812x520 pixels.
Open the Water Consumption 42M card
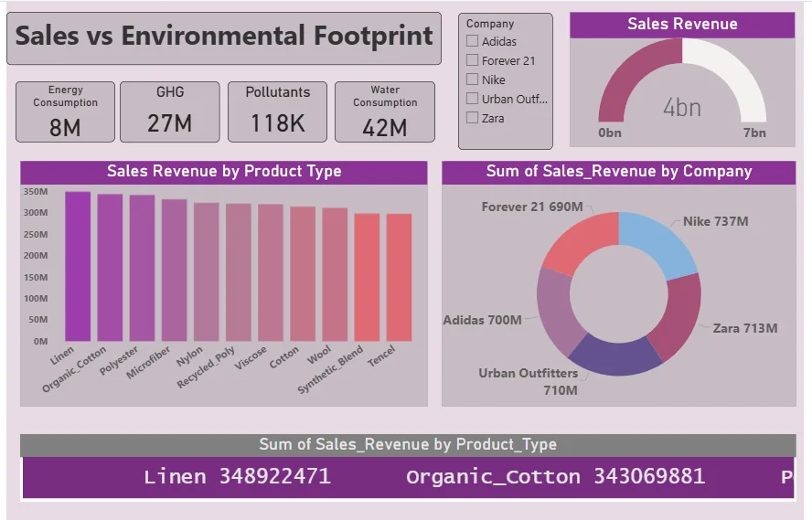pyautogui.click(x=384, y=111)
